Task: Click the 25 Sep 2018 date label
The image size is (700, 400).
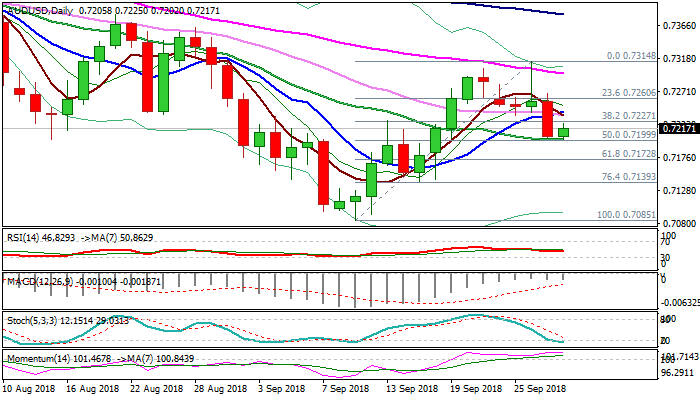Action: (x=539, y=387)
